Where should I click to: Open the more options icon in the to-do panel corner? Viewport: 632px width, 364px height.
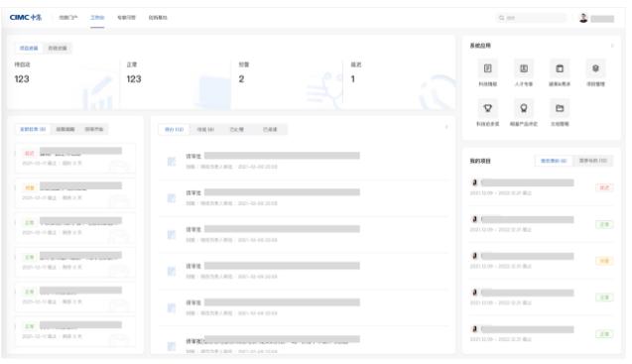coord(446,127)
